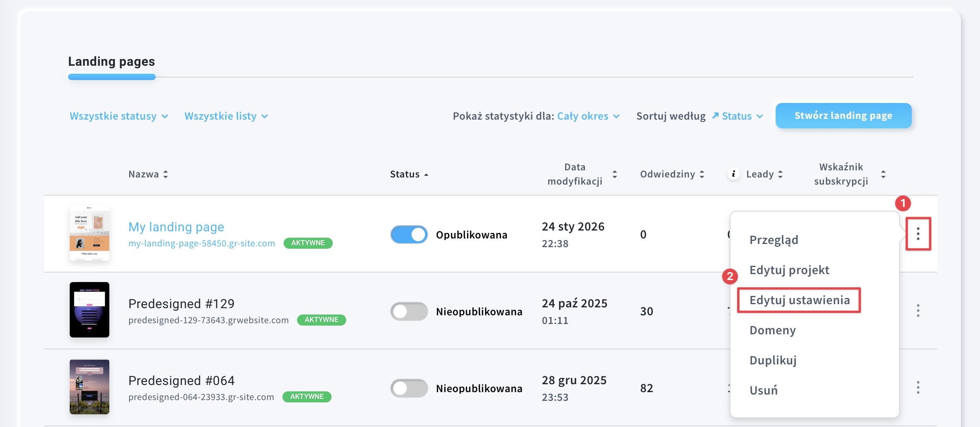Open three-dot menu for Predesigned #129
The image size is (980, 427).
[918, 311]
